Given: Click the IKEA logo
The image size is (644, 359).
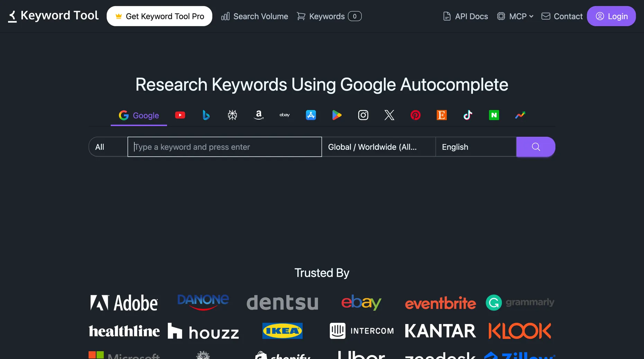Looking at the screenshot, I should (282, 331).
